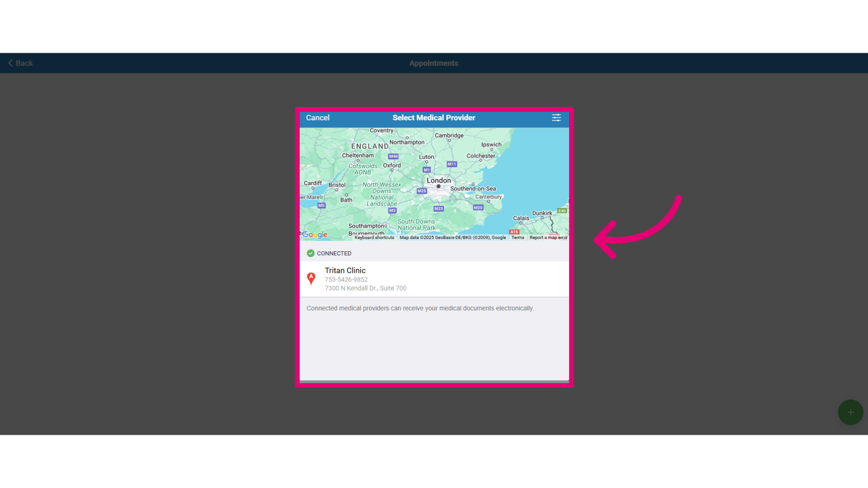Screen dimensions: 868x488
Task: Click the address 7300 N Kendall Dr., Suite 700
Action: click(x=365, y=288)
